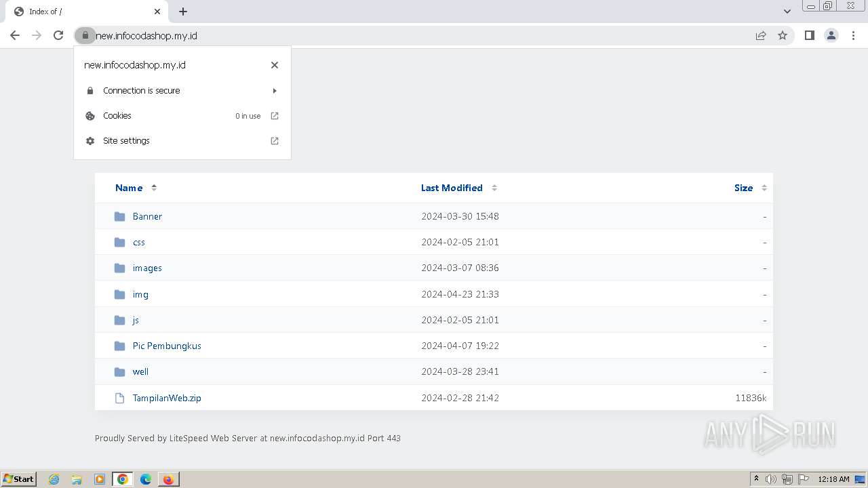Open Cookies in use dialog
The height and width of the screenshot is (488, 868).
tap(182, 116)
